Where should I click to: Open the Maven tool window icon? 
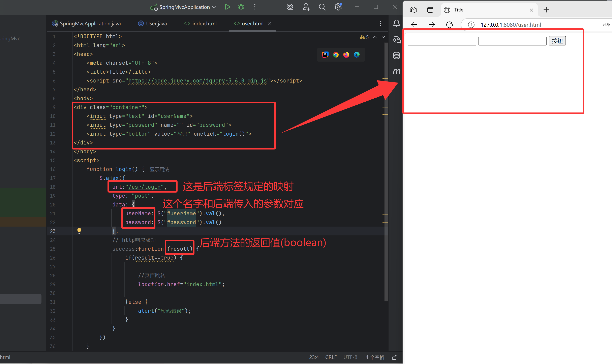tap(397, 71)
